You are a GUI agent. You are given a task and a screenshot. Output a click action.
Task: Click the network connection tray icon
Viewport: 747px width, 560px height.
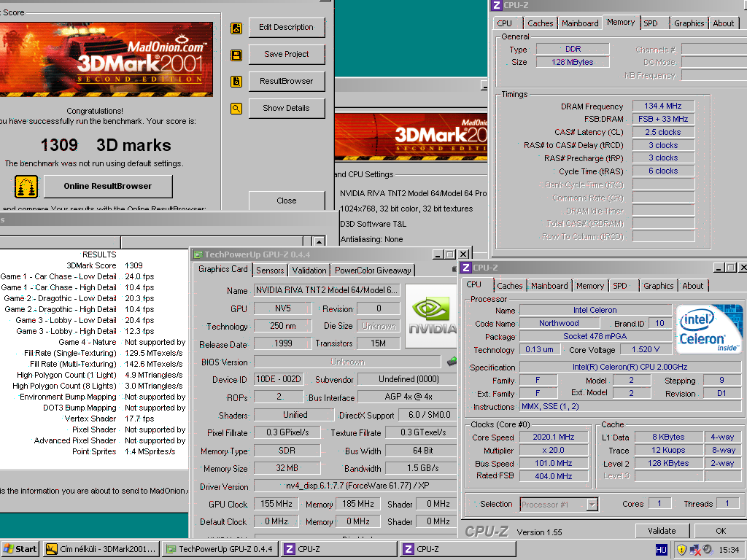point(694,550)
